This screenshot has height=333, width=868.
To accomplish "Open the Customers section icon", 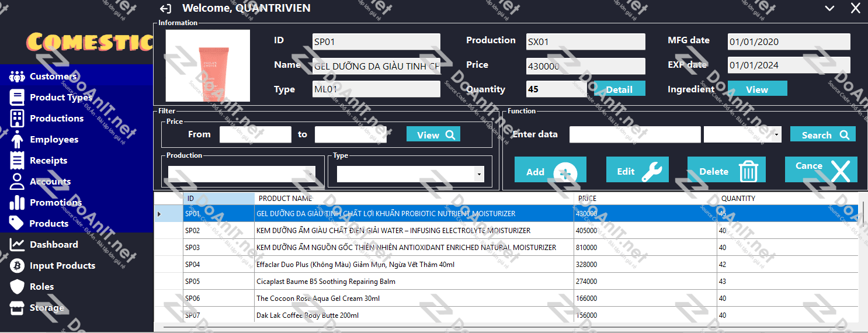I will (17, 77).
